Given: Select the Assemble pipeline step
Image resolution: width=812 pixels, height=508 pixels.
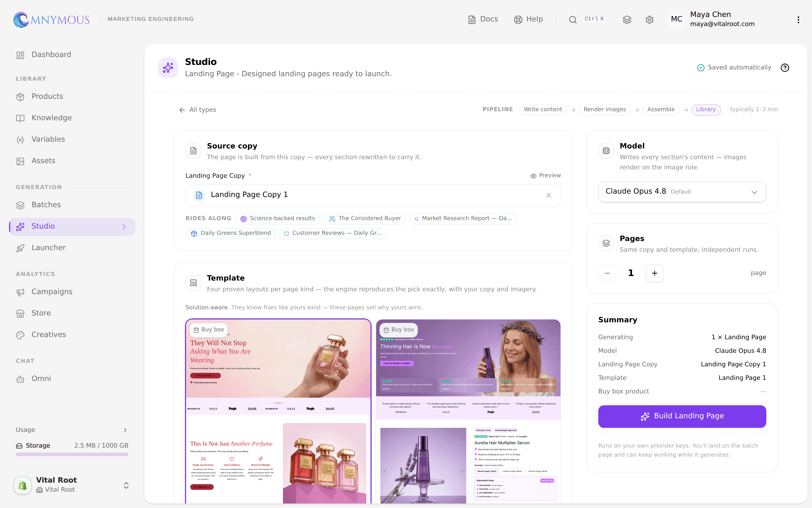Looking at the screenshot, I should click(x=661, y=110).
